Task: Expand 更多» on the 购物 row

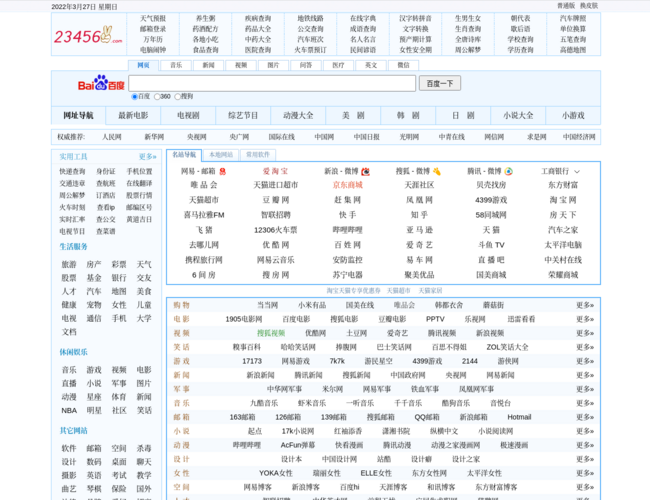Action: 585,305
